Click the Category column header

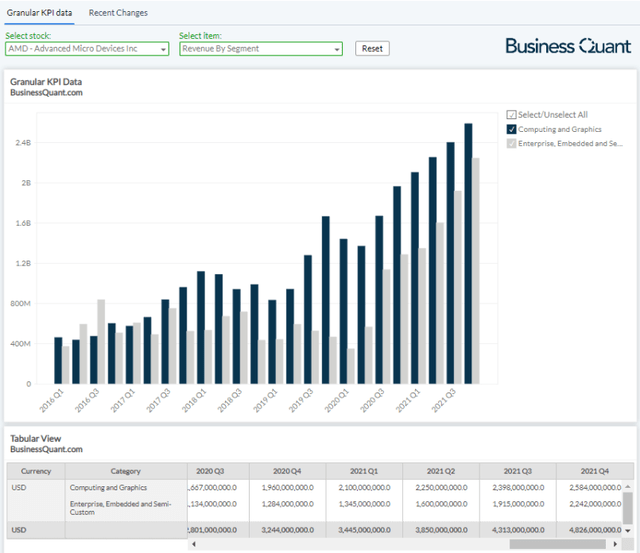click(126, 471)
